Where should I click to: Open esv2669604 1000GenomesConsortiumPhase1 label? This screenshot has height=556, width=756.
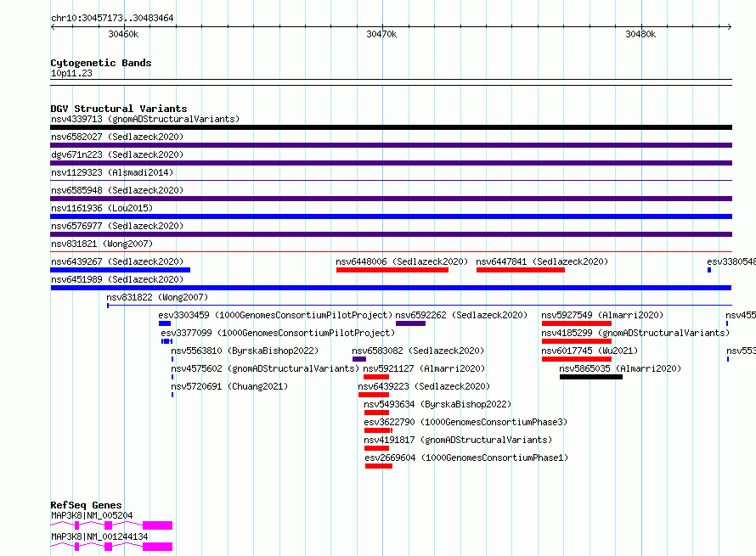[x=466, y=458]
